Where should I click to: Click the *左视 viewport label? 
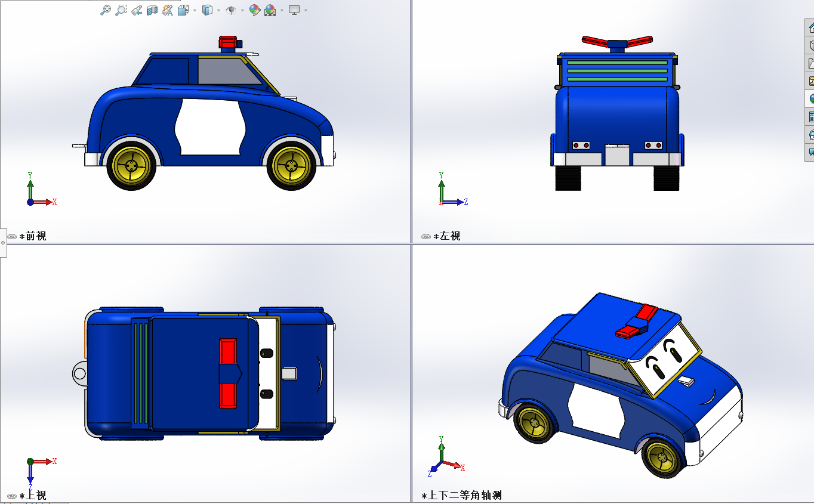tap(447, 236)
